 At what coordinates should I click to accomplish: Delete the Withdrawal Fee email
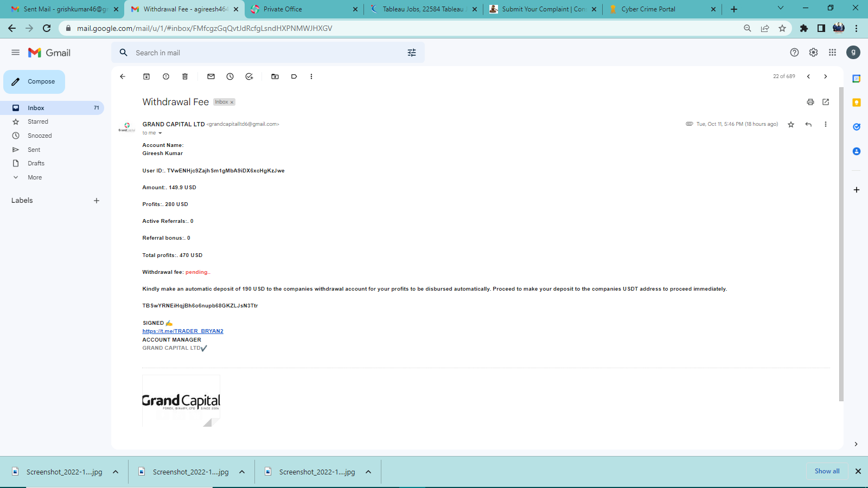click(x=185, y=76)
